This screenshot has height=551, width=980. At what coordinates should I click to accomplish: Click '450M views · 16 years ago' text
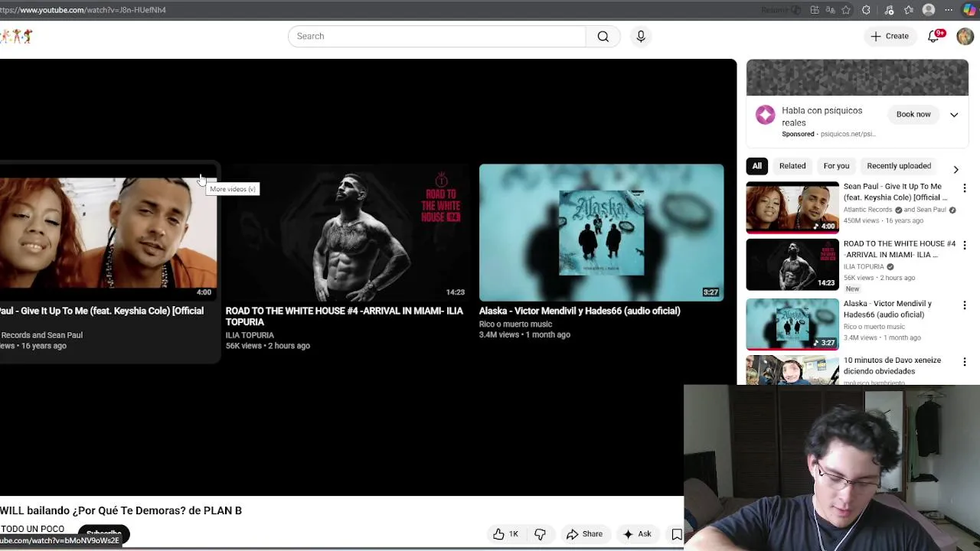[883, 220]
